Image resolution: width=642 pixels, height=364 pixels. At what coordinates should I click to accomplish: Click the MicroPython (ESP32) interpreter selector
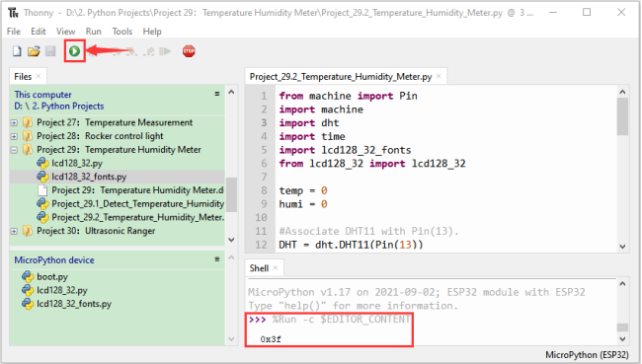(587, 354)
